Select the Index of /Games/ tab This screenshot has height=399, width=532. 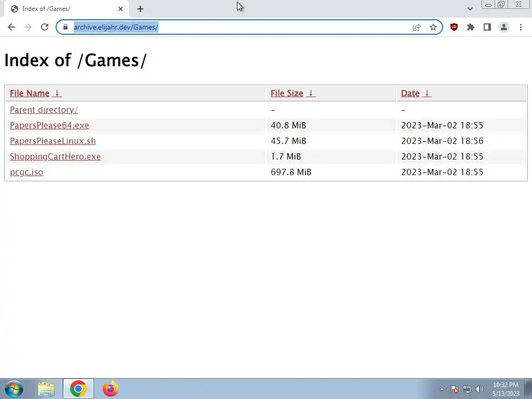tap(66, 9)
